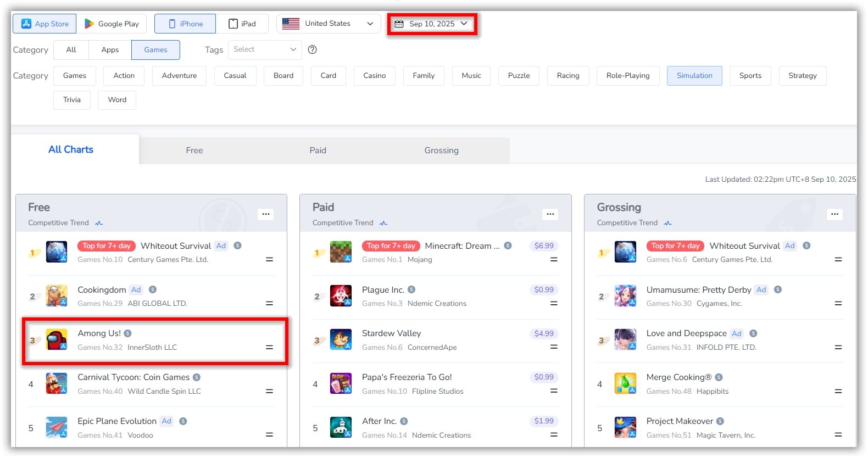Click the $6.99 price tag for Minecraft

coord(544,246)
